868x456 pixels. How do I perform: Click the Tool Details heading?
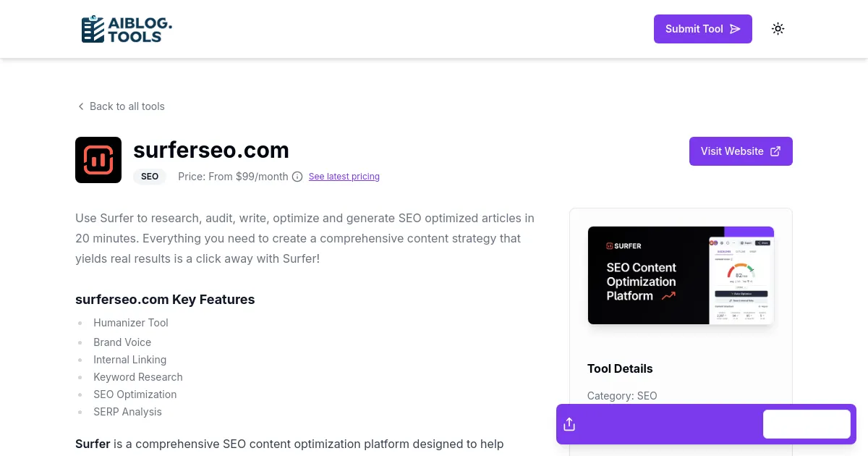[620, 368]
